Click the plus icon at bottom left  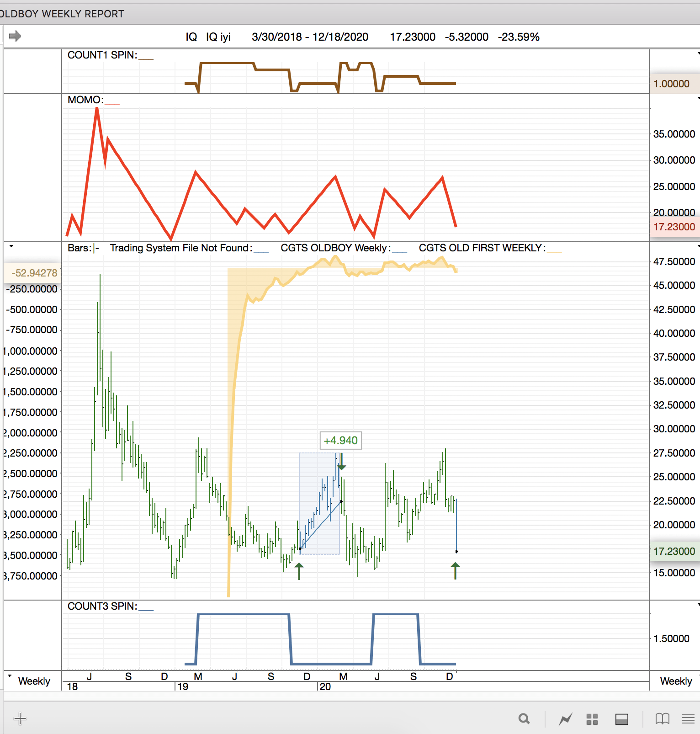click(20, 718)
